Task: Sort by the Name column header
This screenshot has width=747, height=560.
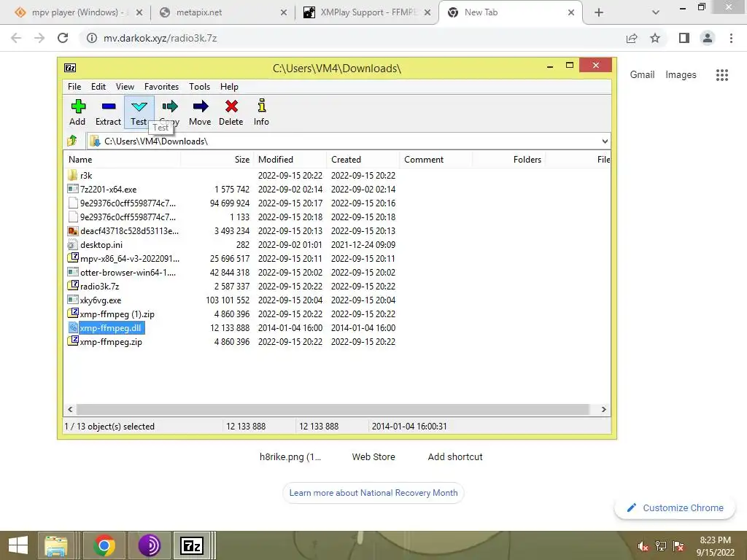Action: [123, 160]
